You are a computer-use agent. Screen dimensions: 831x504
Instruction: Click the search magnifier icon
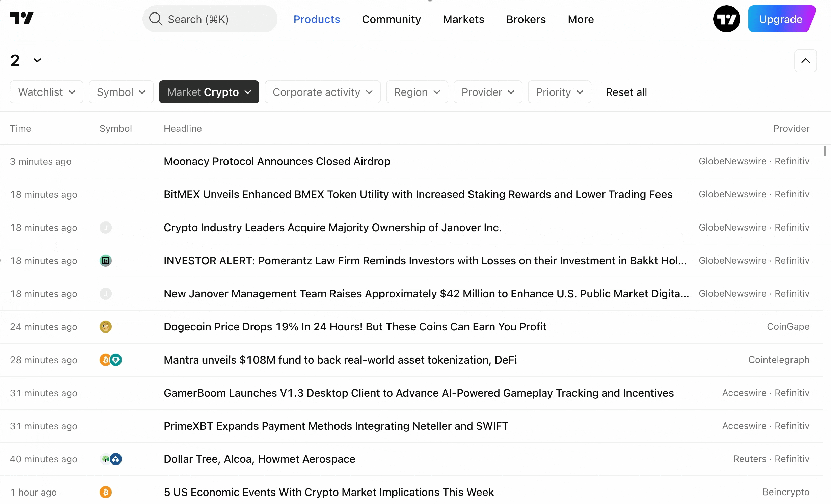point(156,19)
